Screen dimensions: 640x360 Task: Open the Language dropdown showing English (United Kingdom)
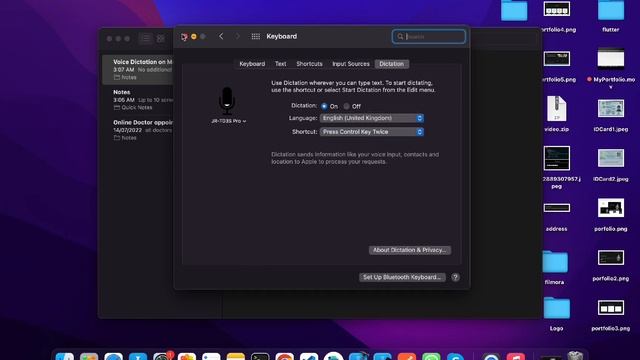(x=372, y=118)
